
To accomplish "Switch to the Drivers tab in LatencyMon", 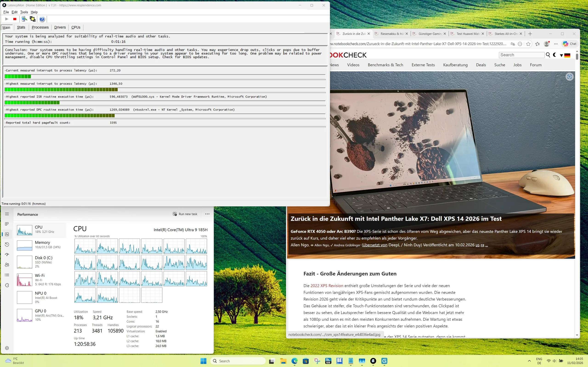I will coord(60,28).
